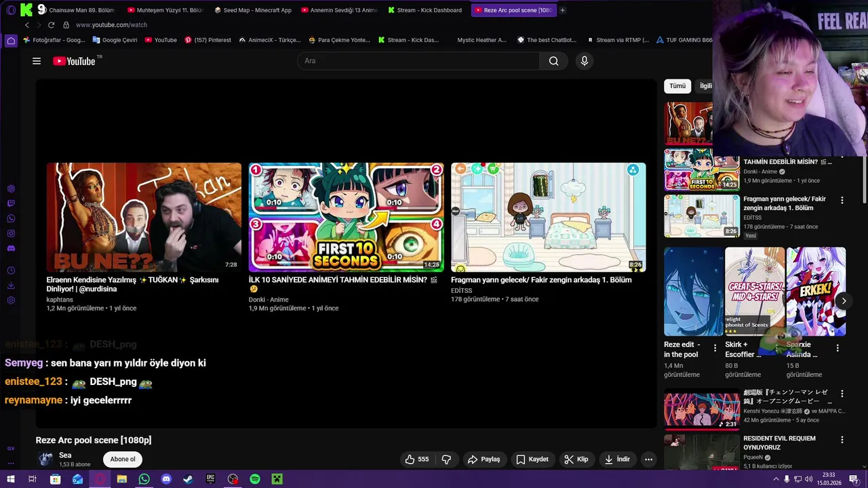Reload the YouTube page
The height and width of the screenshot is (488, 868).
coord(51,25)
